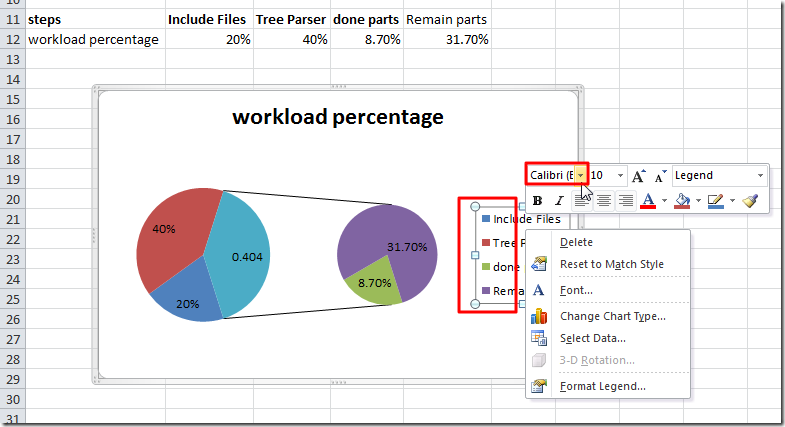The width and height of the screenshot is (785, 427).
Task: Click the Change Chart Type chart icon
Action: [539, 316]
